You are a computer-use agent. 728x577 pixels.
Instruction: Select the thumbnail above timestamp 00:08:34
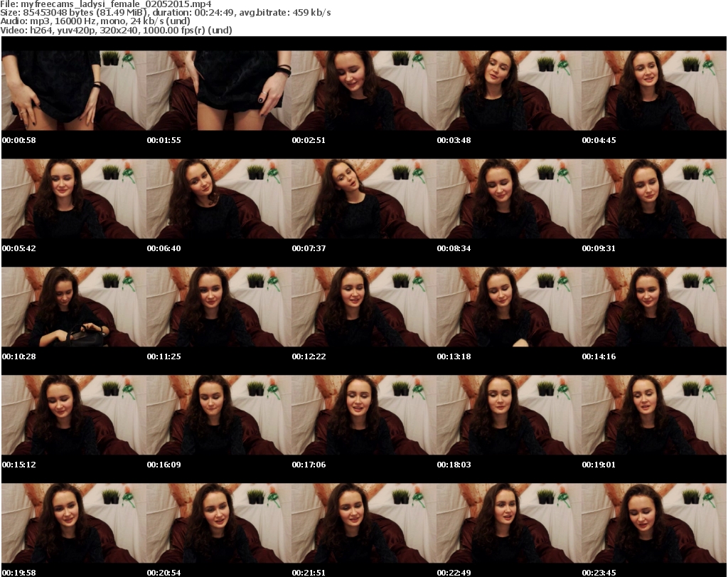(509, 198)
